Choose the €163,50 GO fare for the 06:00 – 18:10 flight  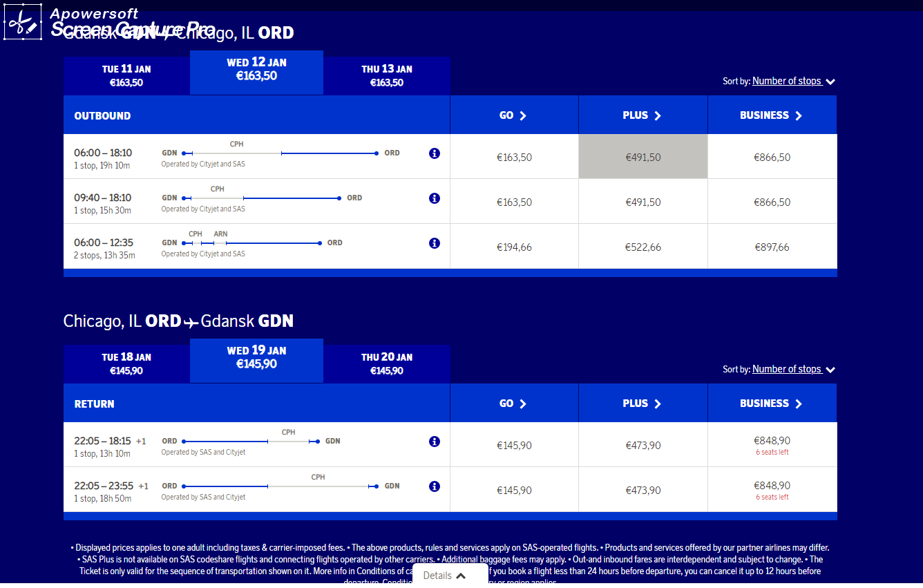pyautogui.click(x=514, y=157)
